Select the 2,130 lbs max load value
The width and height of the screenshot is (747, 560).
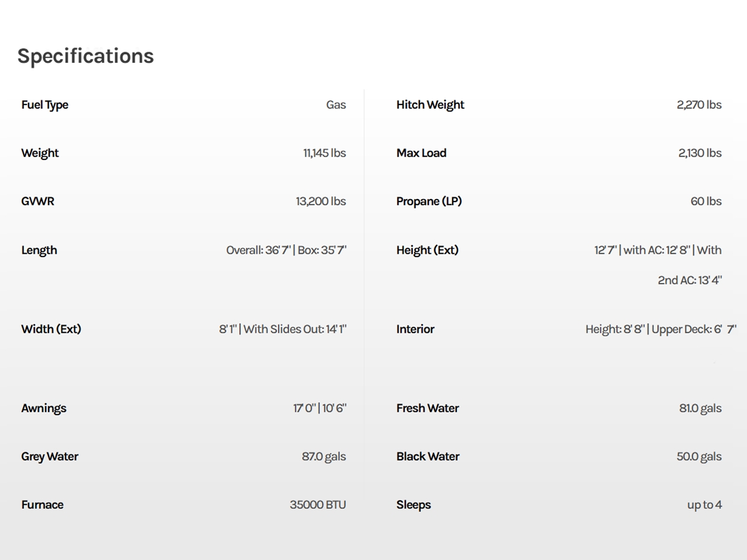[x=700, y=153]
